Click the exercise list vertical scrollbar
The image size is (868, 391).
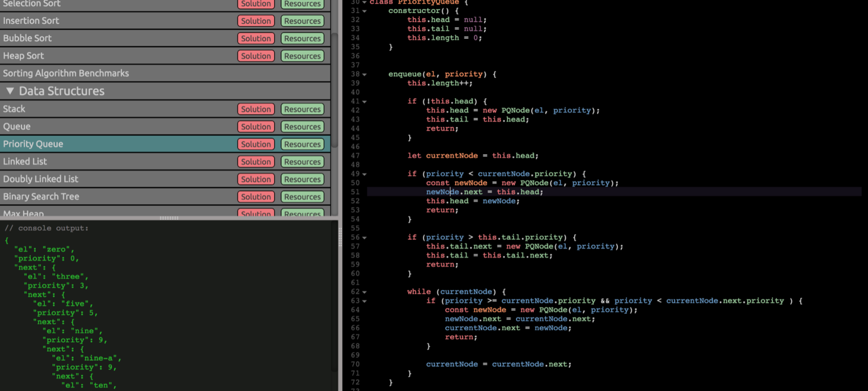pyautogui.click(x=335, y=89)
